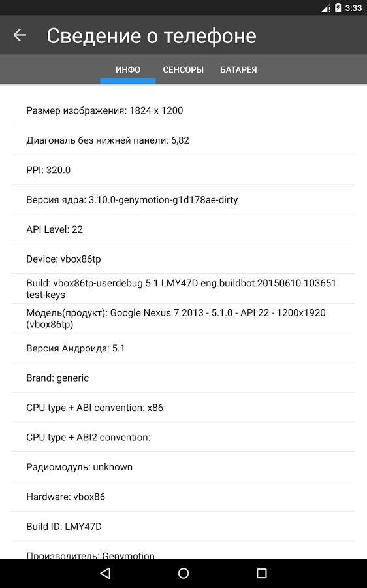The image size is (367, 588).
Task: Tap the API Level: 22 row
Action: pyautogui.click(x=183, y=229)
